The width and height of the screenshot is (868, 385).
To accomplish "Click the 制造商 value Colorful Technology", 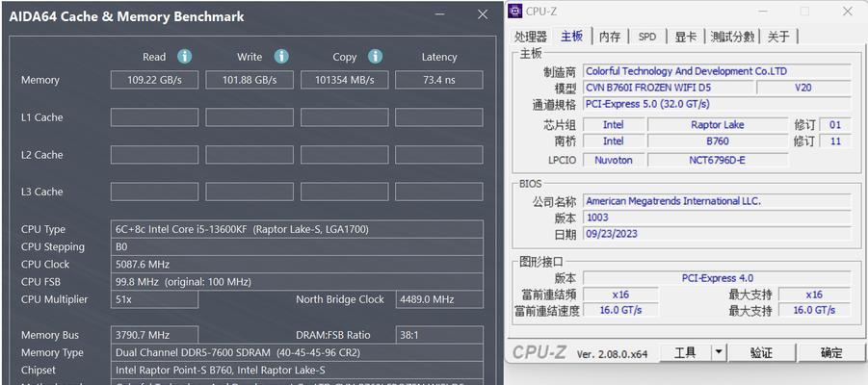I will click(717, 71).
